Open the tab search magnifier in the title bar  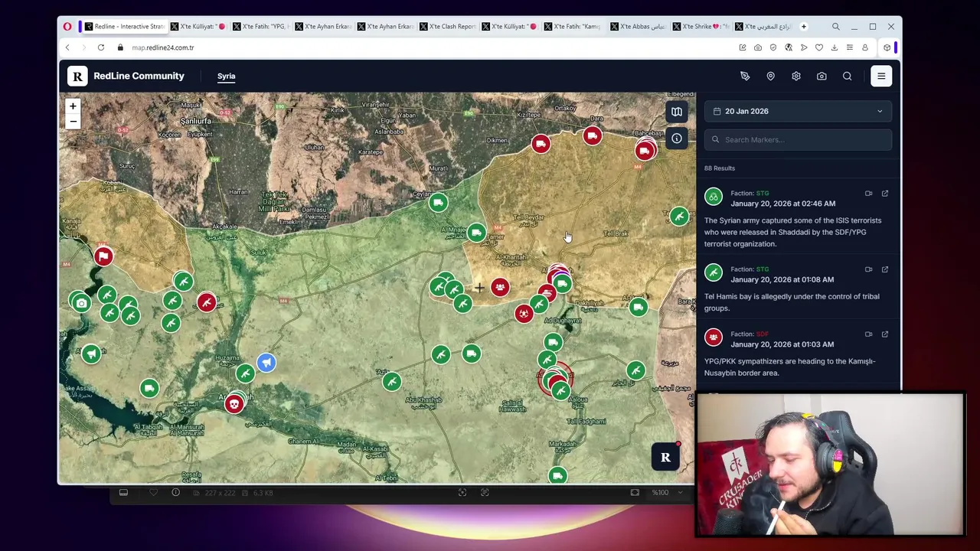[x=836, y=27]
